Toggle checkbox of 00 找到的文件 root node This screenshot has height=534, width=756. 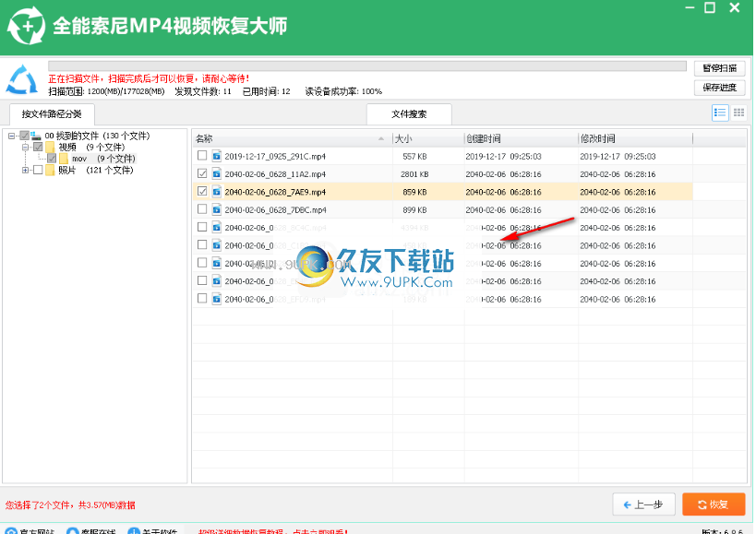tap(24, 136)
